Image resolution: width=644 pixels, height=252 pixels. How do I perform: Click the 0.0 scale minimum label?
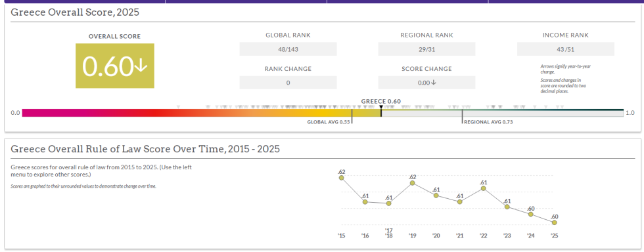(x=15, y=113)
